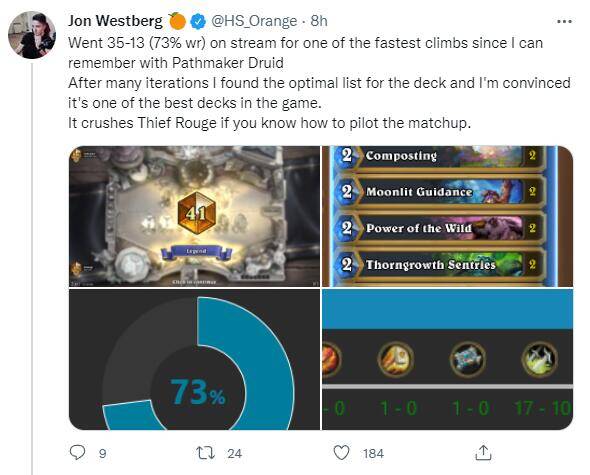Click the reply speech bubble icon

[78, 453]
